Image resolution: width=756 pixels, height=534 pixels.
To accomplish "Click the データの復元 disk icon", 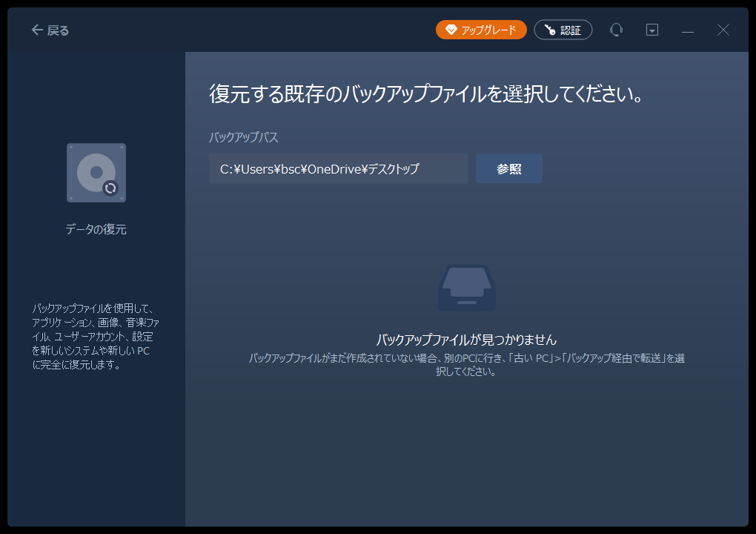I will pos(96,173).
